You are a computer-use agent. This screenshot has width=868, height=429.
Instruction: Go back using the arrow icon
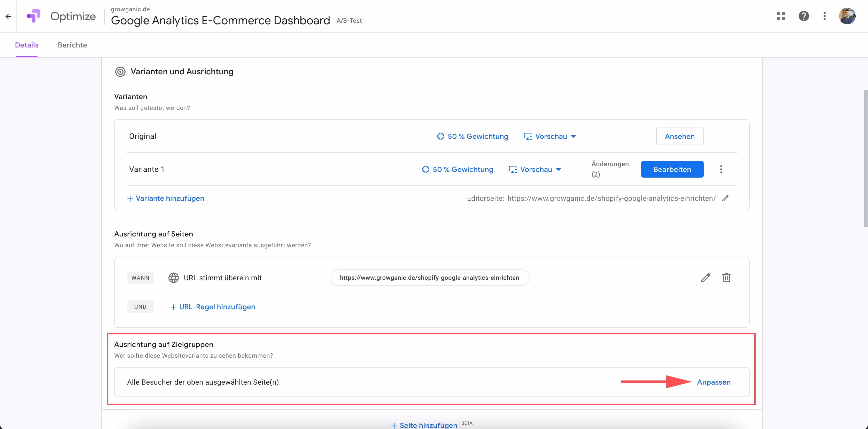click(9, 16)
